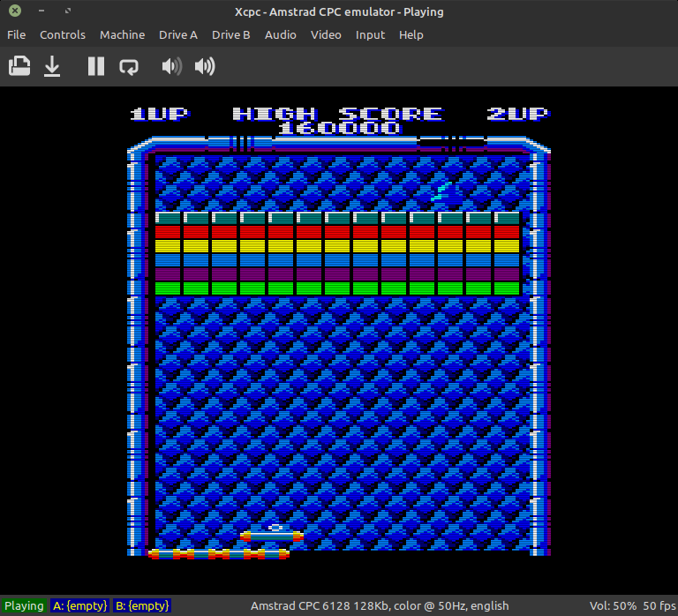The height and width of the screenshot is (616, 678).
Task: Click the window title bar text
Action: tap(339, 11)
